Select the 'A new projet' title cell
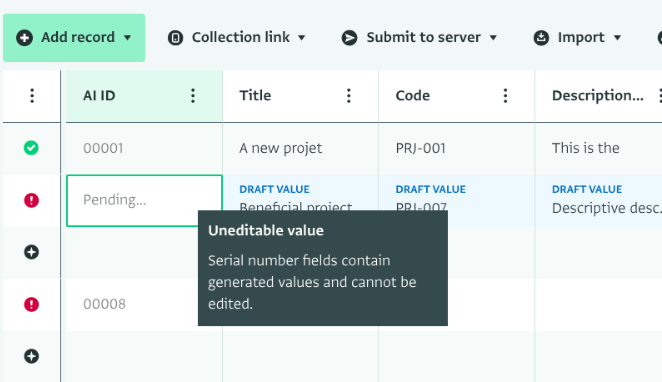Image resolution: width=662 pixels, height=382 pixels. click(x=300, y=148)
